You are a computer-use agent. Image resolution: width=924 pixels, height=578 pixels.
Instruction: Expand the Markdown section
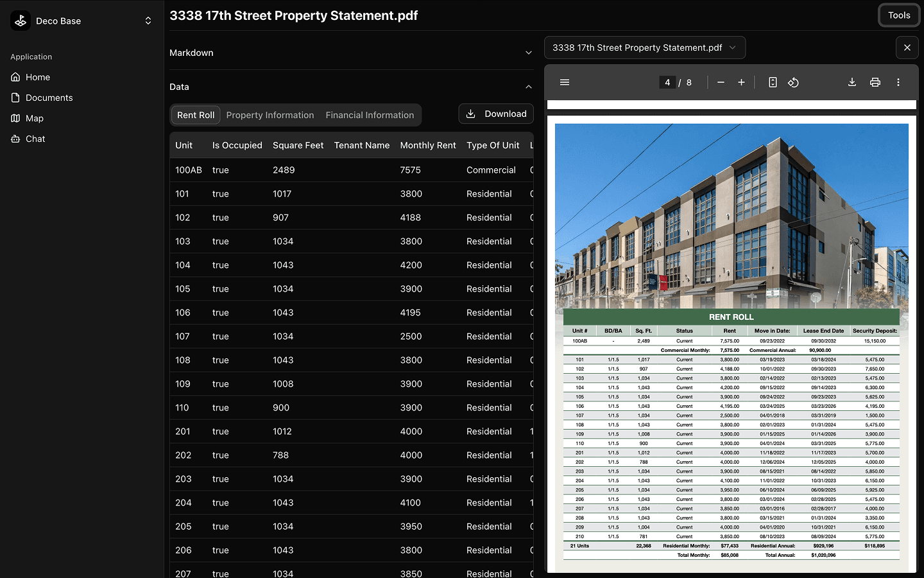point(351,53)
